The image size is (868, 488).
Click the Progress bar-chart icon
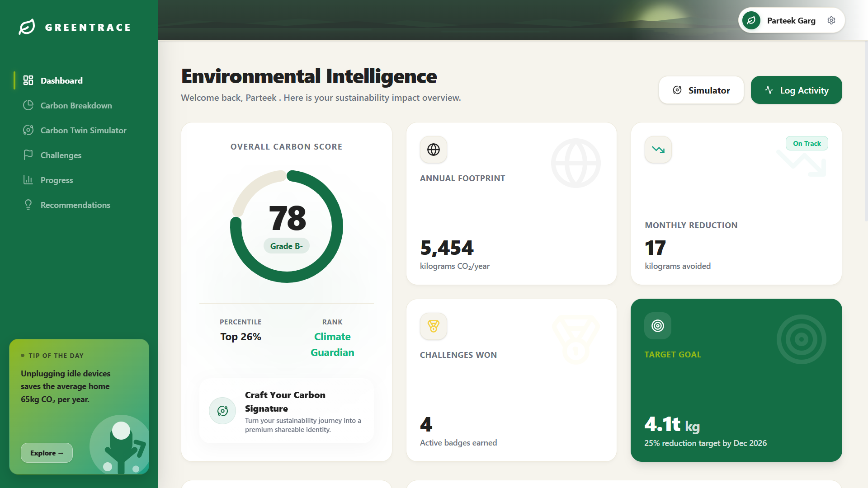click(x=28, y=180)
